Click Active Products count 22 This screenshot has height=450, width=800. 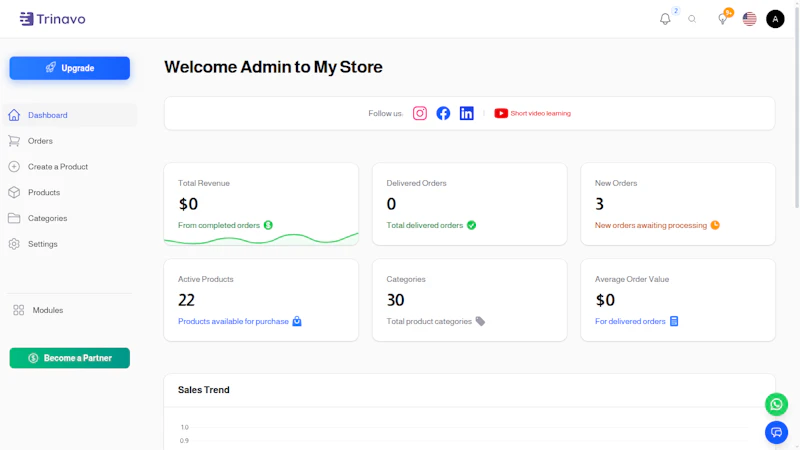[186, 300]
